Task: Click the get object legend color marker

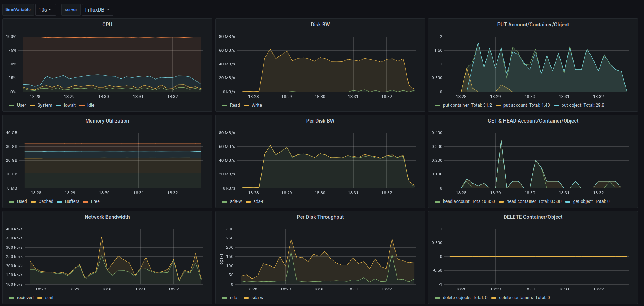Action: point(568,202)
